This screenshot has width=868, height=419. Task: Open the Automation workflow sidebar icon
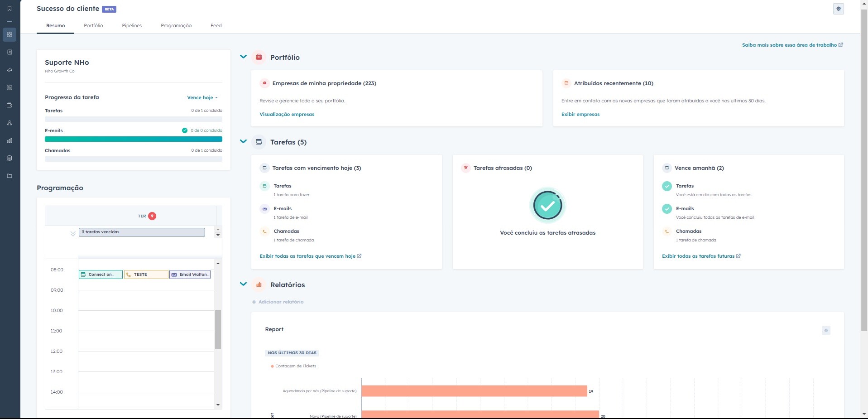pos(10,123)
